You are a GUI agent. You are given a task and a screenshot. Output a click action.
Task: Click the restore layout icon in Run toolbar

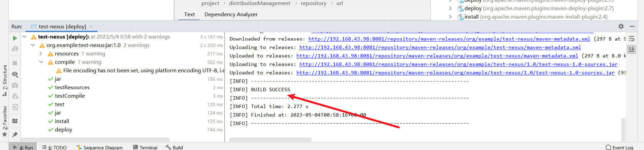point(15,121)
